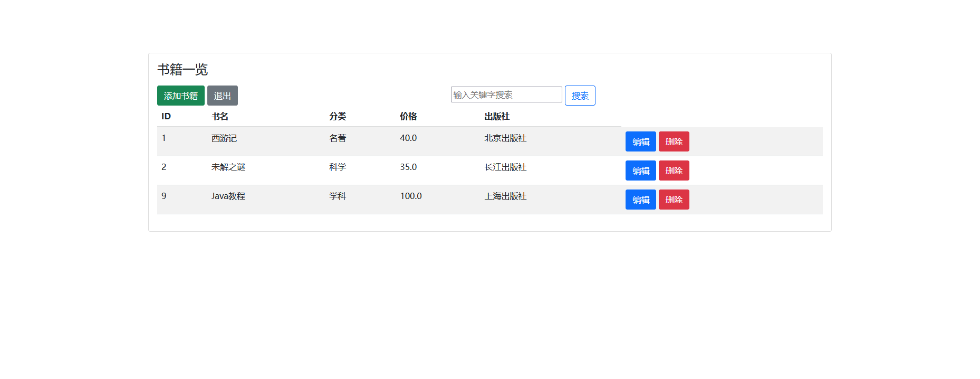The height and width of the screenshot is (379, 980).
Task: Click the green 添加书籍 button
Action: click(180, 96)
